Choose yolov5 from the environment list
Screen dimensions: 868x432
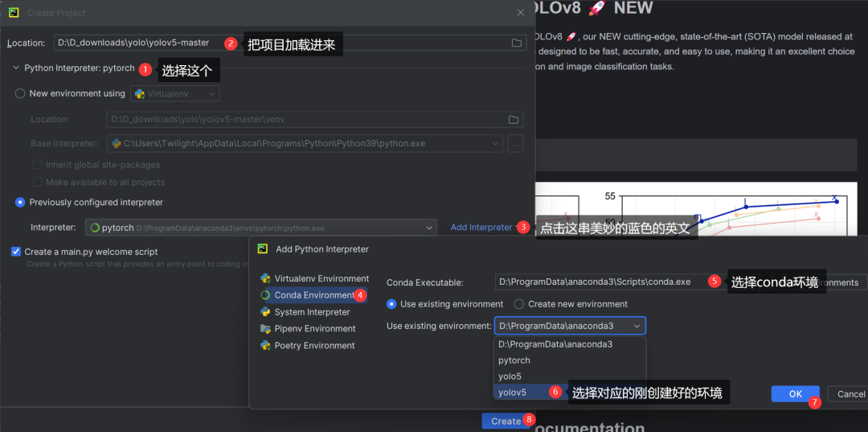point(569,392)
